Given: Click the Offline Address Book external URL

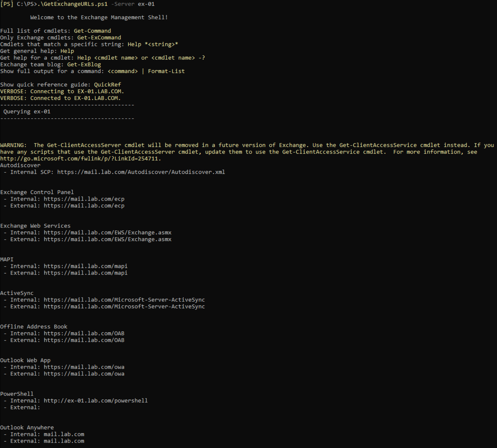Looking at the screenshot, I should click(84, 340).
